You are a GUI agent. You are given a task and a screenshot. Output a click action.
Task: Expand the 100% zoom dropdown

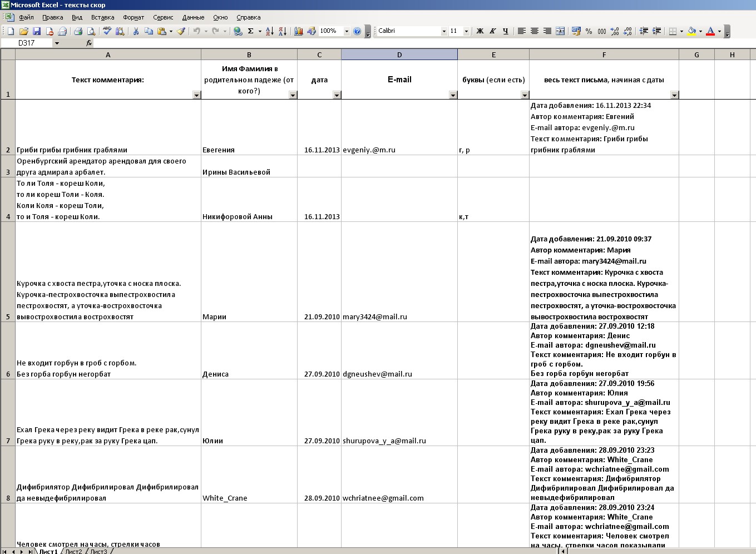pos(347,31)
